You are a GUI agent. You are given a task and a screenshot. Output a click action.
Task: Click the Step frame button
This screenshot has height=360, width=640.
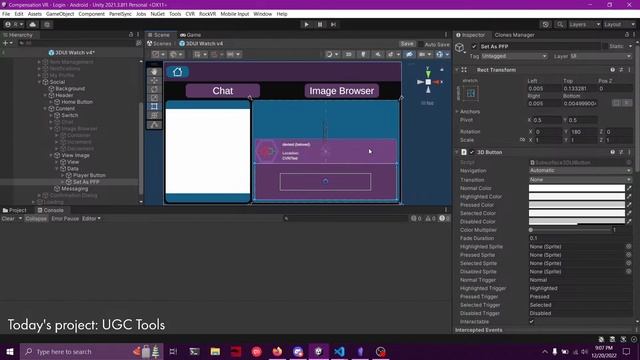[x=333, y=24]
